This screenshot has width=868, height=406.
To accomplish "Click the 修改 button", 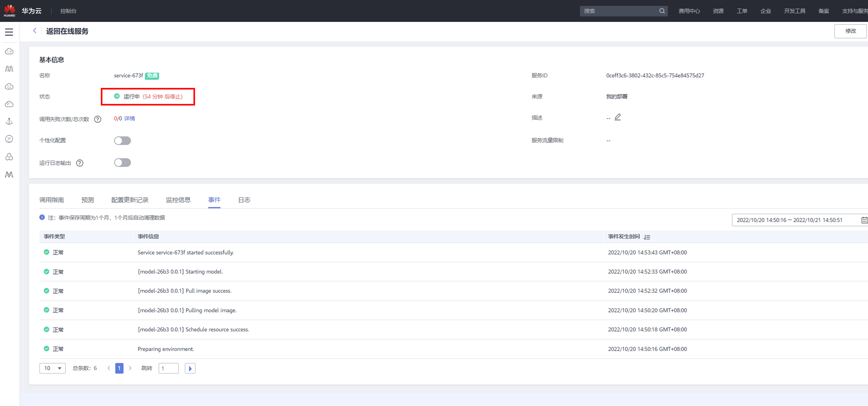I will (850, 31).
